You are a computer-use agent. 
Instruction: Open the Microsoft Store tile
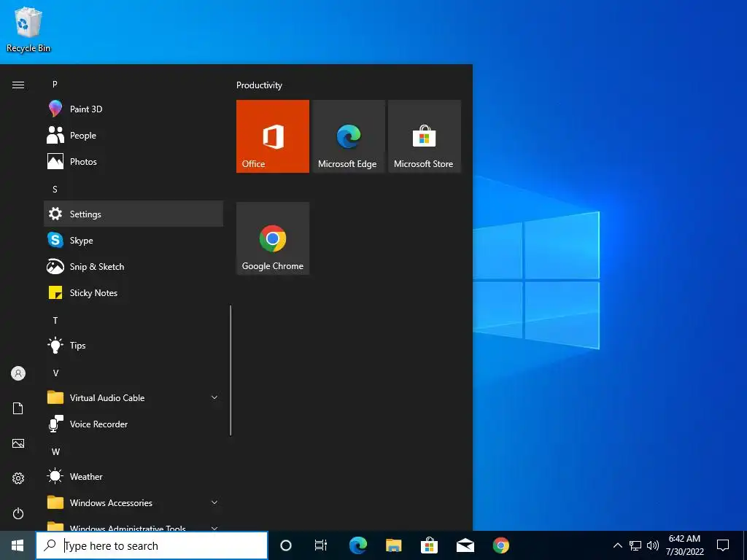(425, 136)
